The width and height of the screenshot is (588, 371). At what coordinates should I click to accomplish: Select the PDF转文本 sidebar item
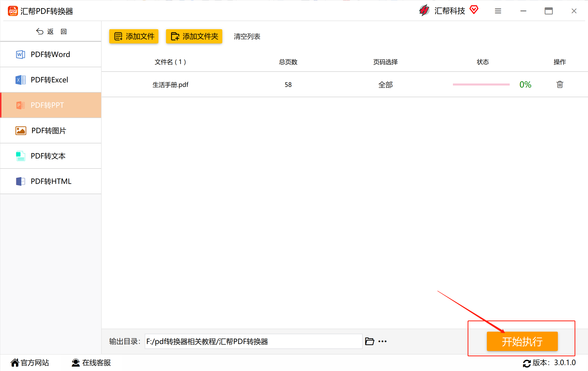pyautogui.click(x=51, y=156)
